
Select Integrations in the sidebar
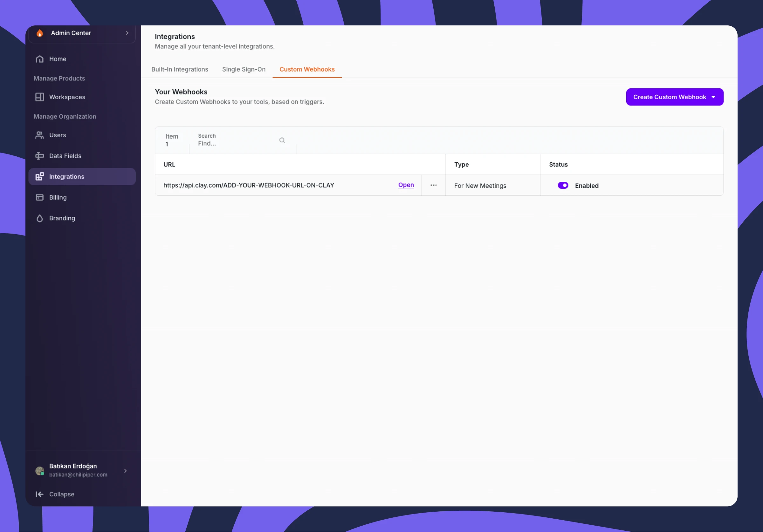(x=82, y=176)
